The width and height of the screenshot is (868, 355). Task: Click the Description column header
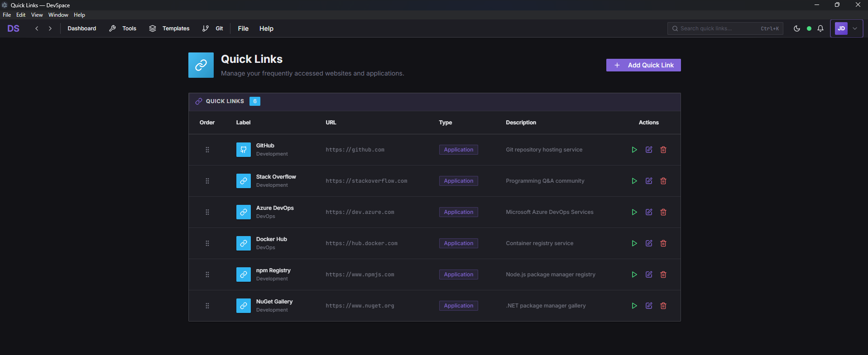[x=521, y=123]
